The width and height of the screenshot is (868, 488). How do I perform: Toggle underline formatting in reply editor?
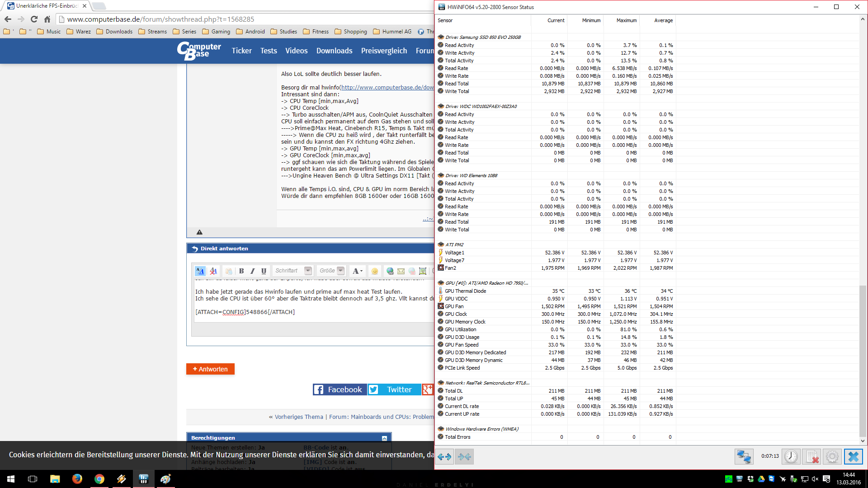(x=264, y=271)
